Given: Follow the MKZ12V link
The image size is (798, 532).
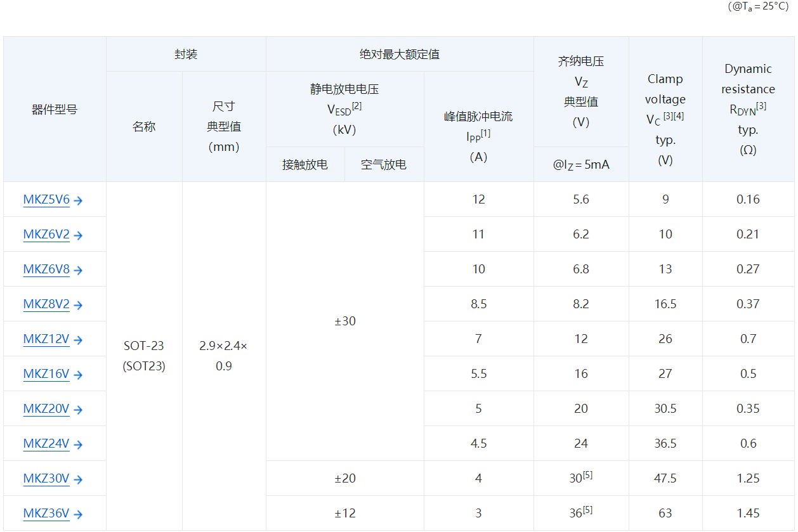Looking at the screenshot, I should click(46, 339).
